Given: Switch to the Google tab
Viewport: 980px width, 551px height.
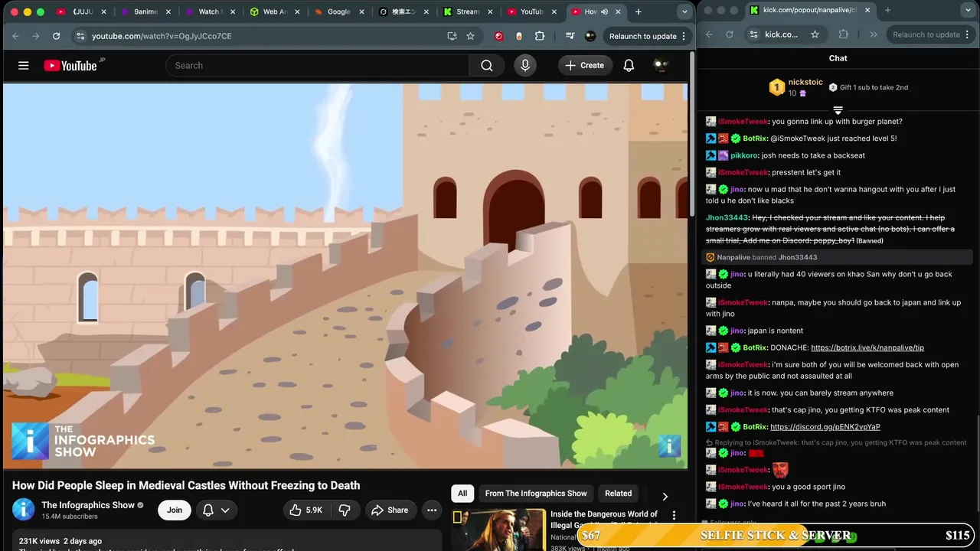Looking at the screenshot, I should coord(338,11).
